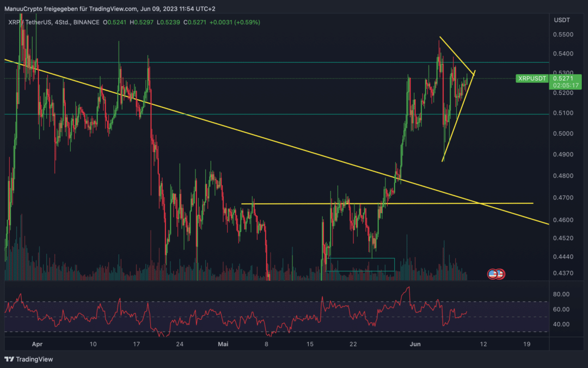
Task: Click the 0.4700 price axis label
Action: pyautogui.click(x=563, y=197)
